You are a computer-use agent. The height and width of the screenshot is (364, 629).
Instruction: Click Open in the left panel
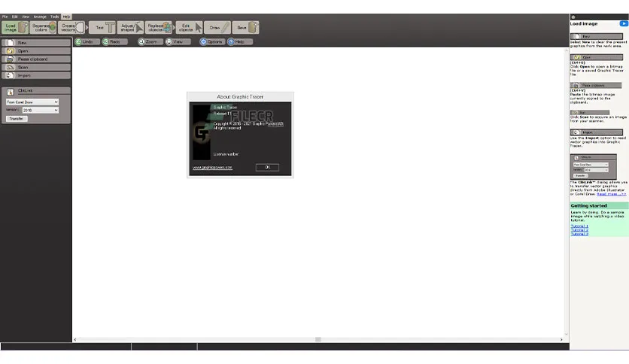point(36,51)
